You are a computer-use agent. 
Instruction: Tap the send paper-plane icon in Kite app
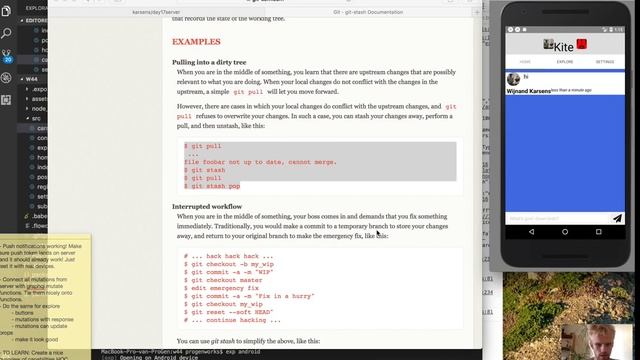pos(617,218)
